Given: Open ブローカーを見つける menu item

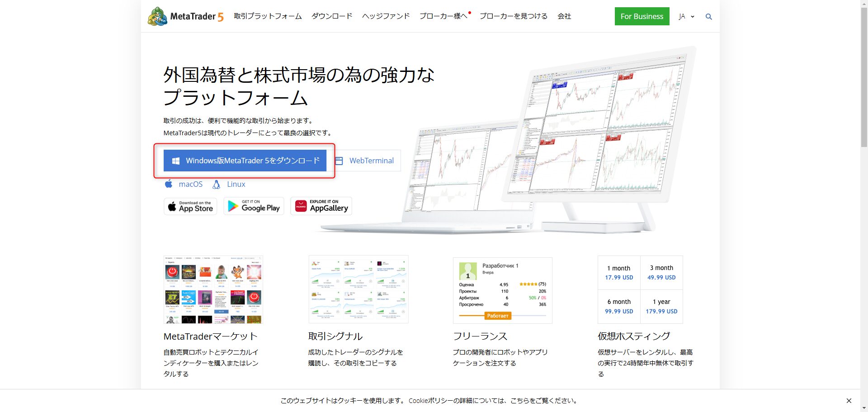Looking at the screenshot, I should (x=514, y=16).
